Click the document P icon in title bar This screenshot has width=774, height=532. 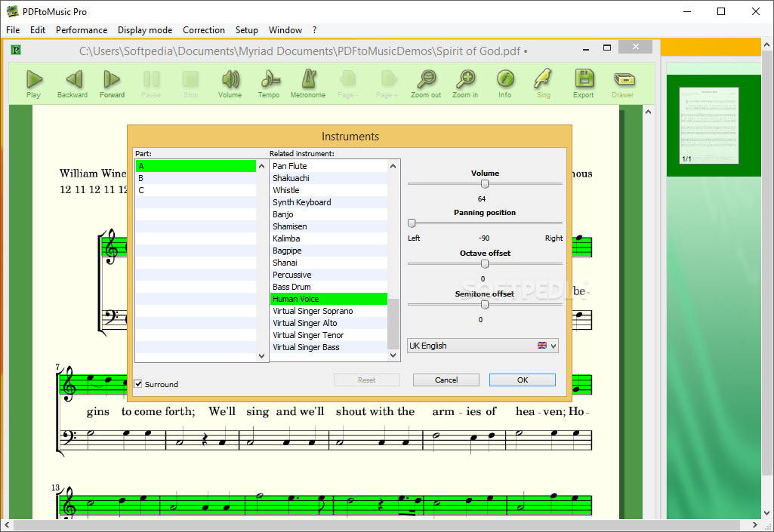tap(17, 50)
